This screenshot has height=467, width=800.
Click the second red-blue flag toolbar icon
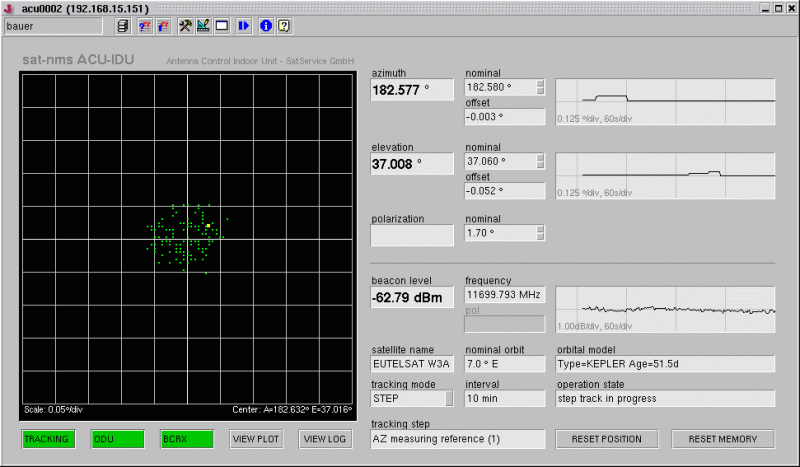click(162, 25)
